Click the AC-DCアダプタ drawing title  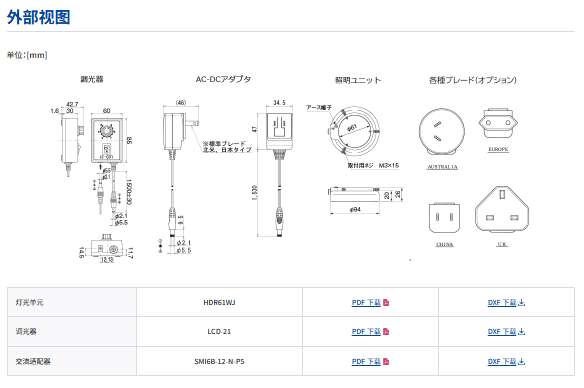click(x=223, y=79)
